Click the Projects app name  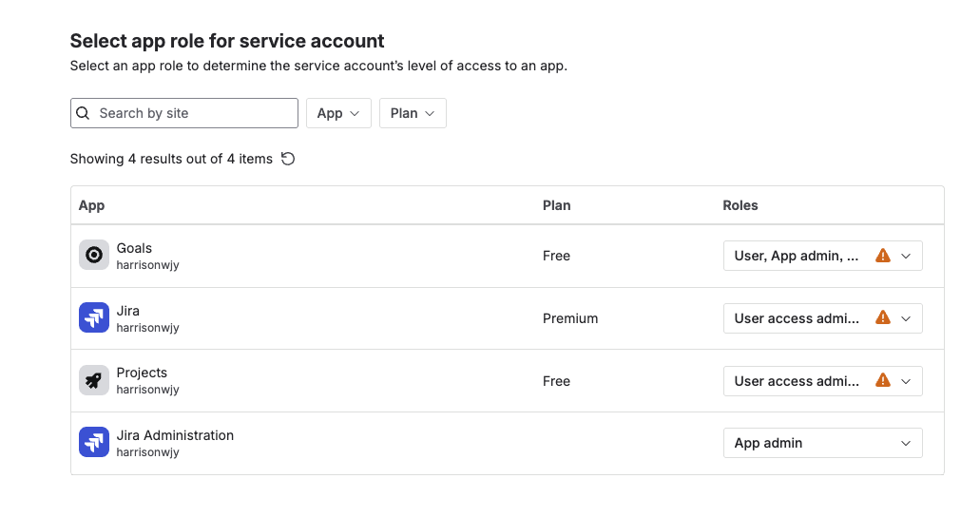click(x=142, y=373)
